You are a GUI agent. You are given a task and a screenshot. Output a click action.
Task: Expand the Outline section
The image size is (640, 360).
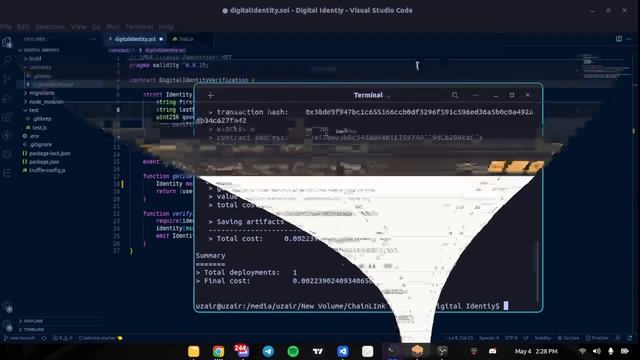pyautogui.click(x=33, y=321)
